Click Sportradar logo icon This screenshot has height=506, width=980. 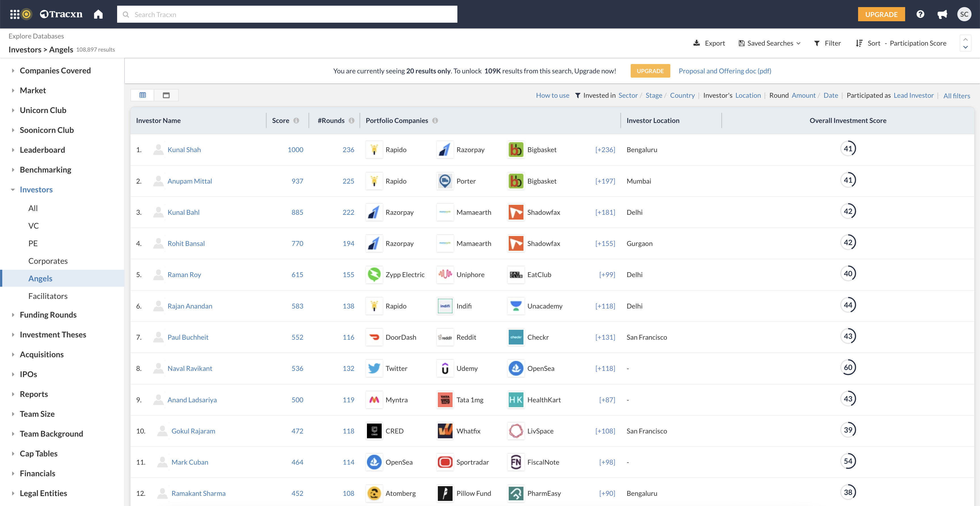445,462
